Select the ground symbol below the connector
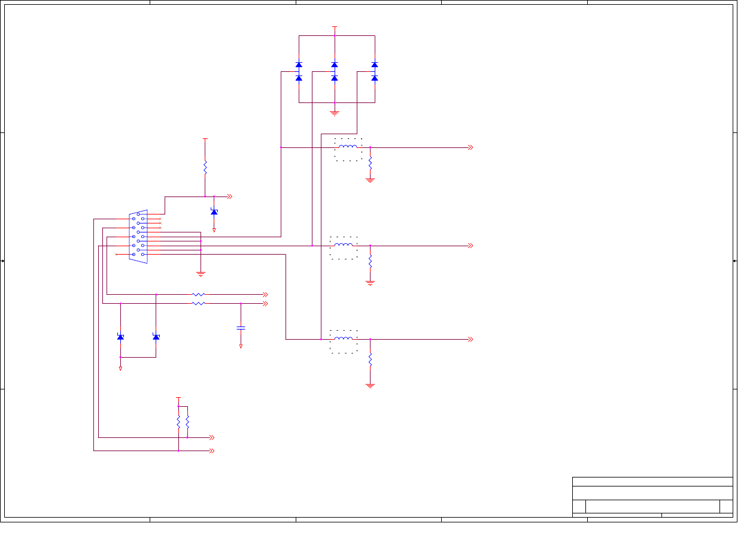This screenshot has height=535, width=756. [x=201, y=274]
